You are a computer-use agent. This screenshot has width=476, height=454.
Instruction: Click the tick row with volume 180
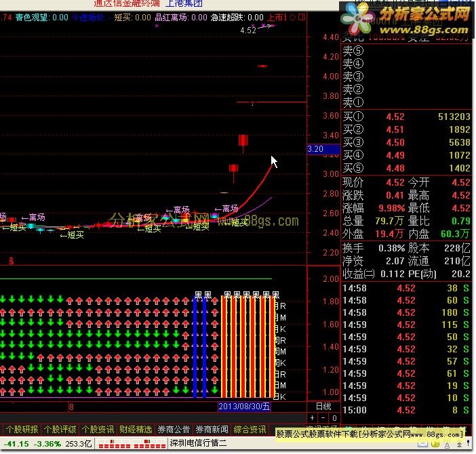click(406, 312)
